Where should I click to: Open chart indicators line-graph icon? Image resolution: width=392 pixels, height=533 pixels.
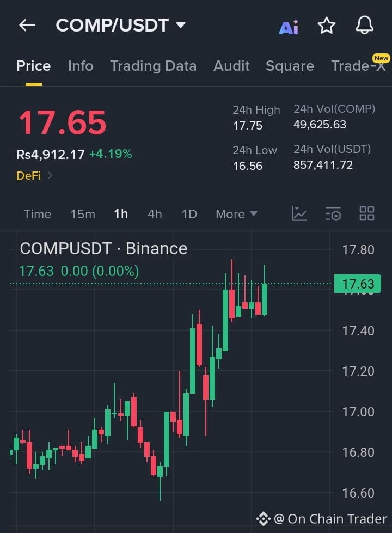(x=299, y=214)
